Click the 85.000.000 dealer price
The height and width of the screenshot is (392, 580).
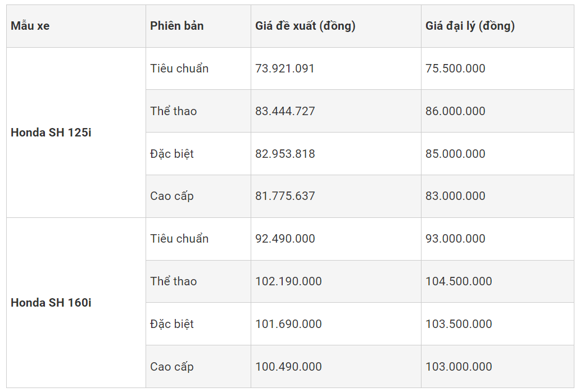pos(455,154)
